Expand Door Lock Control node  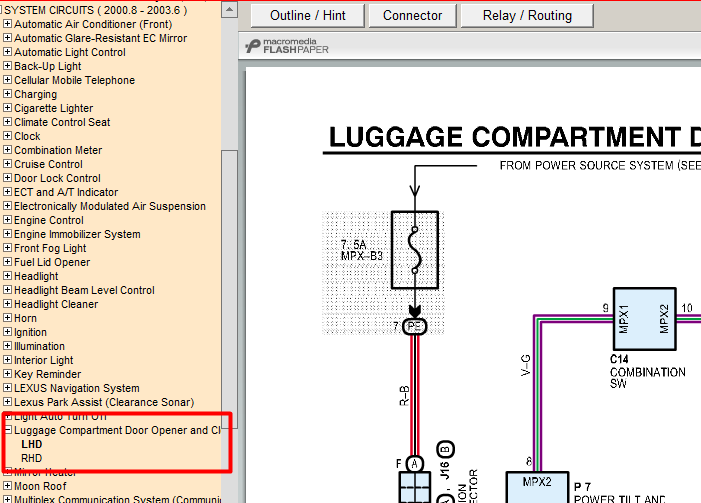coord(7,178)
